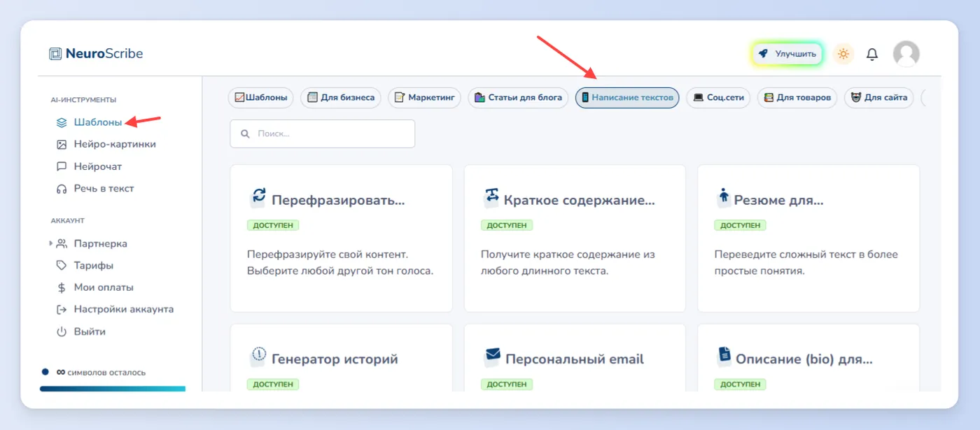Screen dimensions: 980x430
Task: Open the user avatar menu
Action: (906, 54)
